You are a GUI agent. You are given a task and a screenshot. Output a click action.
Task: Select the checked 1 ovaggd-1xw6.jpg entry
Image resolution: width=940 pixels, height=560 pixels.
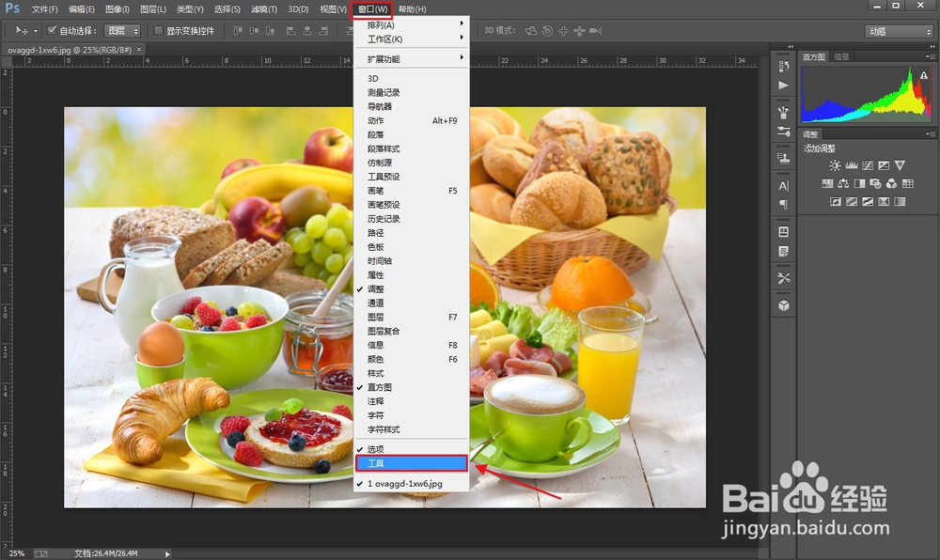[411, 483]
